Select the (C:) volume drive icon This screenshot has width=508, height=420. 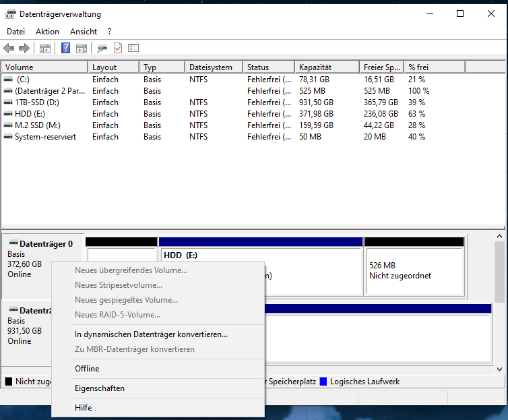8,80
